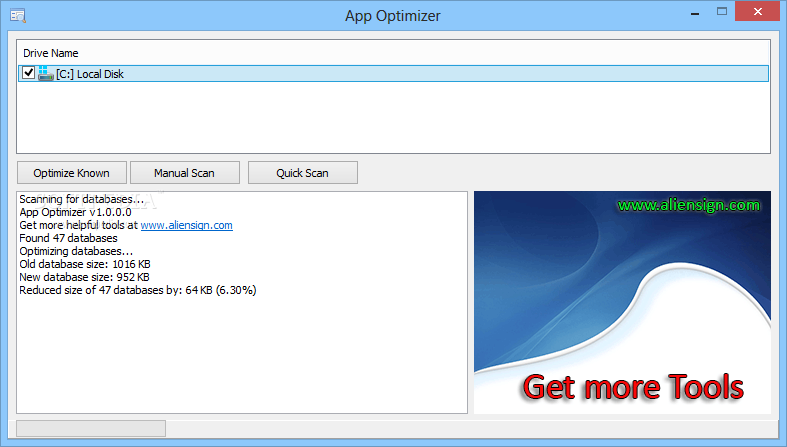787x447 pixels.
Task: Click the Optimize Known button
Action: coord(72,173)
